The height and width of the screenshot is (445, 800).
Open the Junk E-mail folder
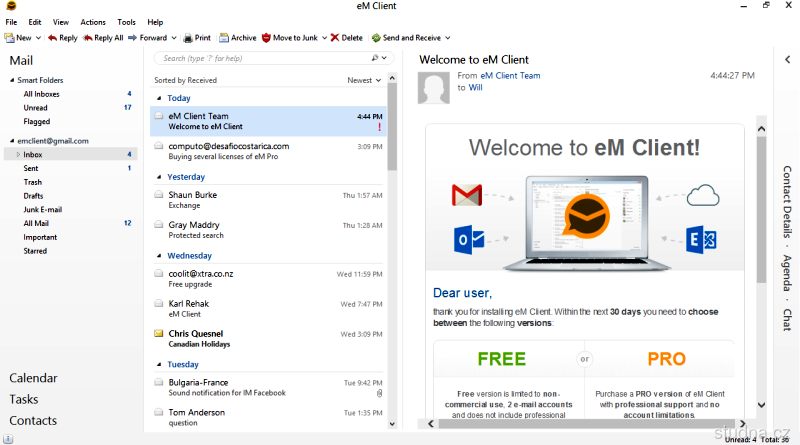[42, 210]
